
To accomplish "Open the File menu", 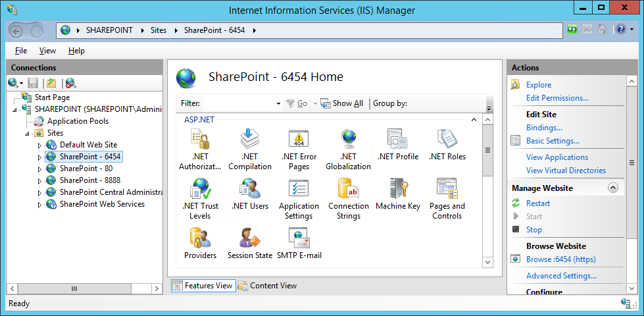I will (21, 51).
